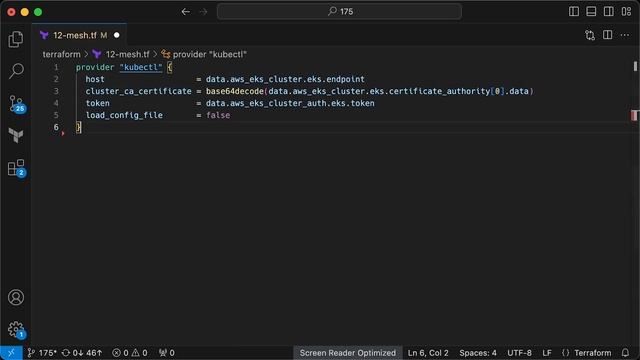Image resolution: width=640 pixels, height=360 pixels.
Task: Open Problems with 0 errors 0 warnings indicator
Action: pos(130,353)
